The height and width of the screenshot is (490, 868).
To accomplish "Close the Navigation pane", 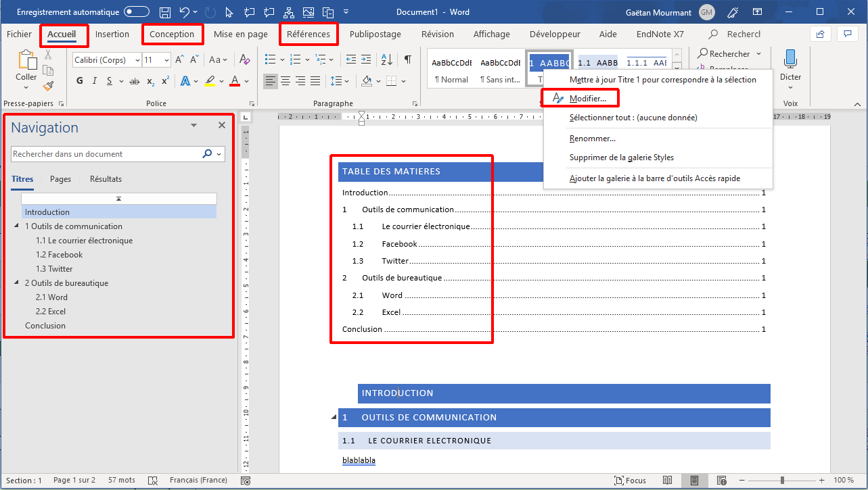I will click(221, 125).
